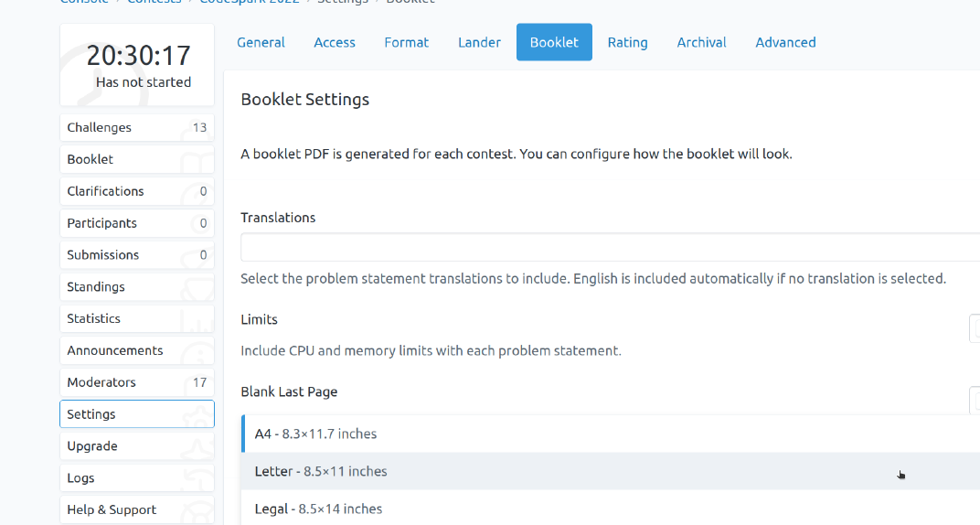View the Participants page
This screenshot has width=980, height=525.
click(x=136, y=223)
